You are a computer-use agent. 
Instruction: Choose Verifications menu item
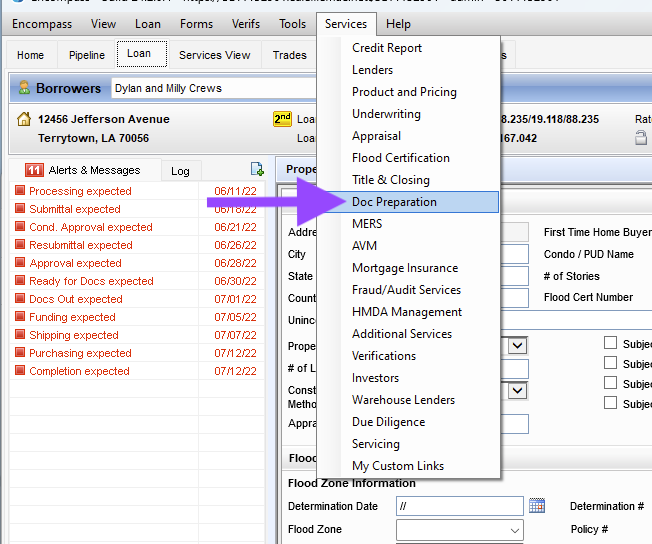click(408, 356)
